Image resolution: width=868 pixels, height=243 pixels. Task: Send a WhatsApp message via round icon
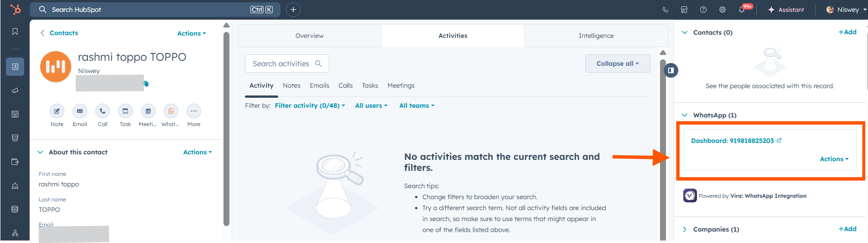(x=171, y=111)
